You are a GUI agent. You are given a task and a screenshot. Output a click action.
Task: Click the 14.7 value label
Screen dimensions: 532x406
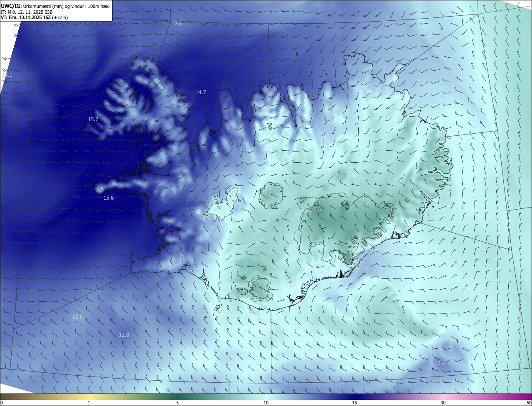[201, 92]
